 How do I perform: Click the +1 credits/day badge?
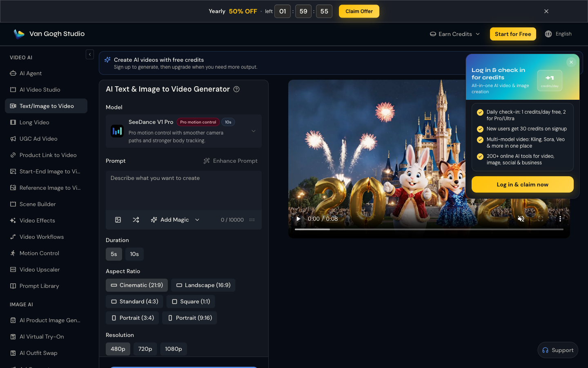tap(550, 80)
